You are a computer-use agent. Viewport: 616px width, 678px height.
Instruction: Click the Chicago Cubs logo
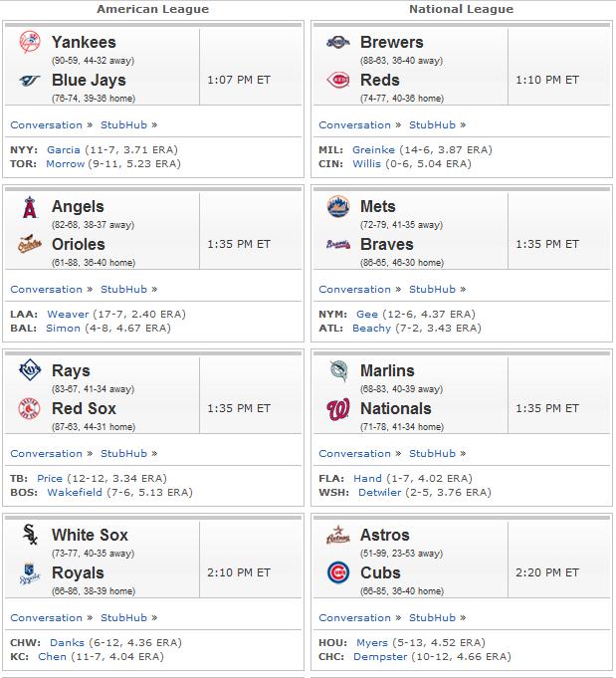(338, 572)
